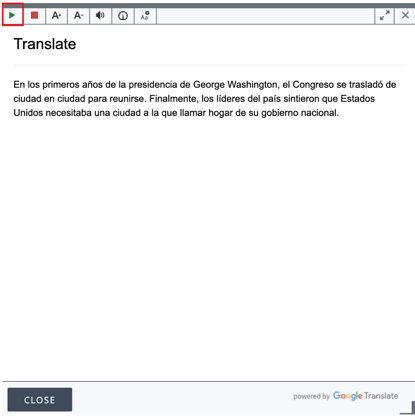The height and width of the screenshot is (416, 415).
Task: Click the word "Congreso" in the translated text
Action: click(313, 85)
